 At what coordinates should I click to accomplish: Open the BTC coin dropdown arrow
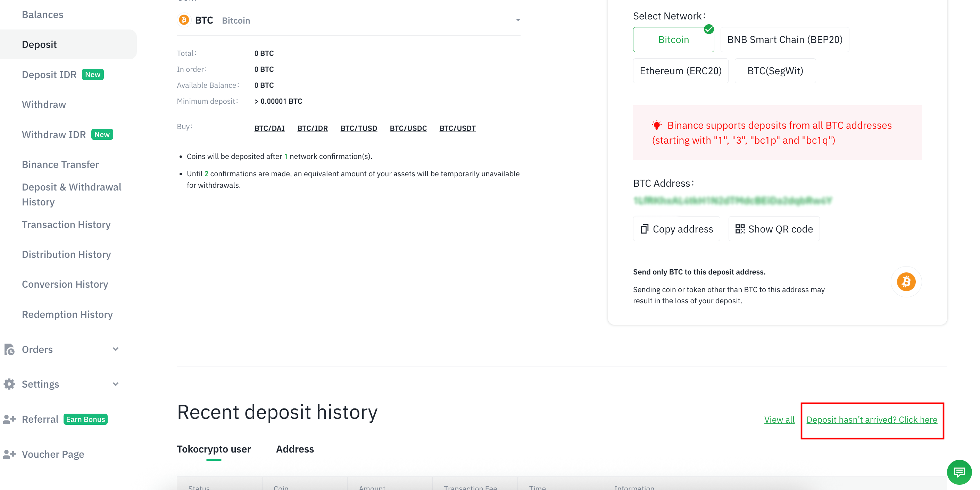click(517, 20)
